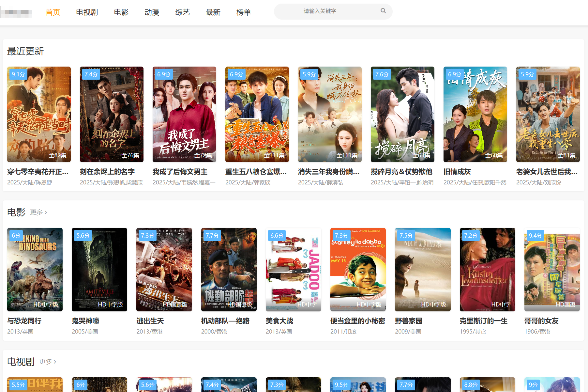Screen dimensions: 588x392
Task: Open the 便当盒里的小秘密 title link
Action: click(x=357, y=321)
